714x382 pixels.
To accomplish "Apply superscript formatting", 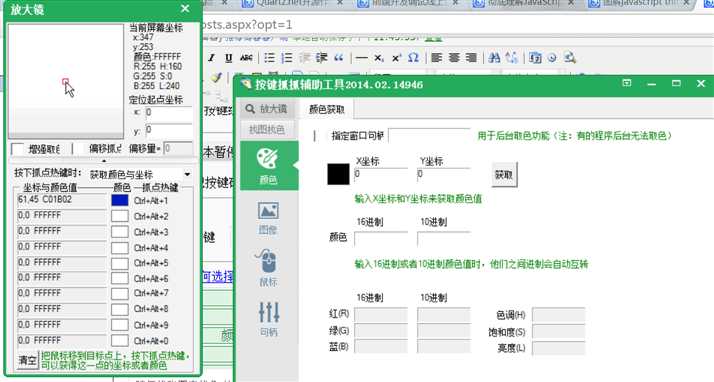I will click(396, 58).
